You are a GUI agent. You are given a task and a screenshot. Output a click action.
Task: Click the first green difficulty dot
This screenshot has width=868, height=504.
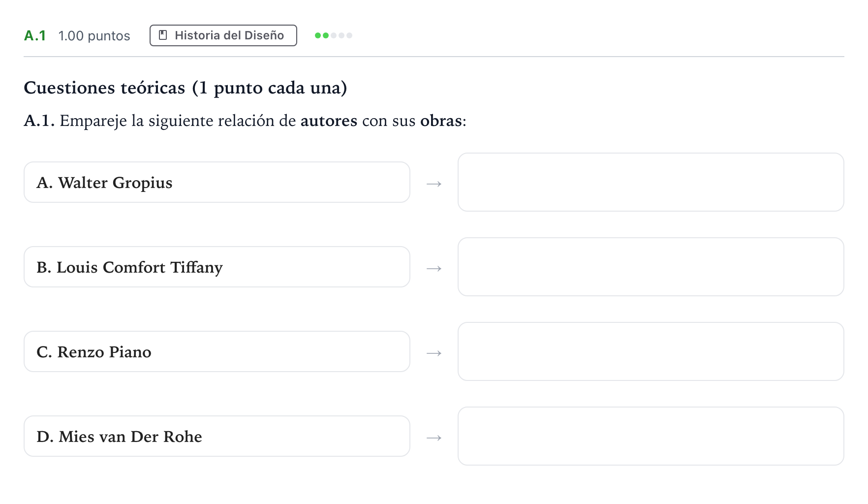pyautogui.click(x=318, y=35)
